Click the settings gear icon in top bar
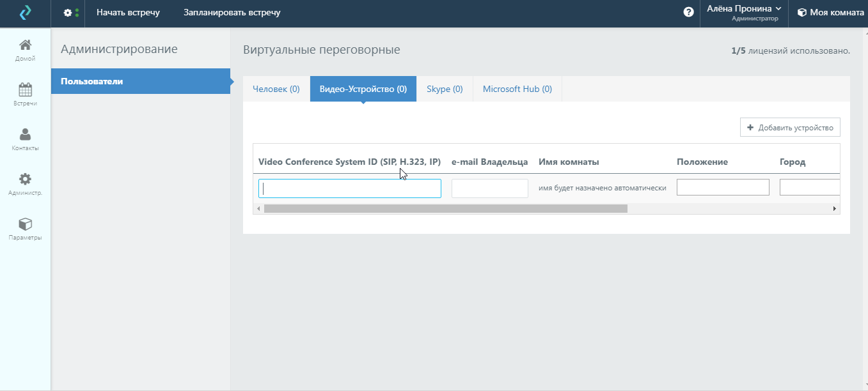Screen dimensions: 868x391 coord(68,13)
